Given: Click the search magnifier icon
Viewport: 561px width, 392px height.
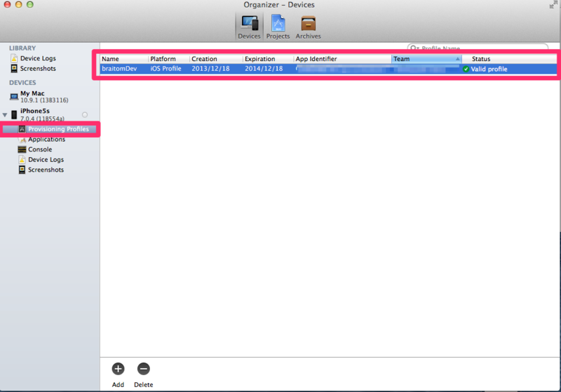Looking at the screenshot, I should tap(414, 48).
